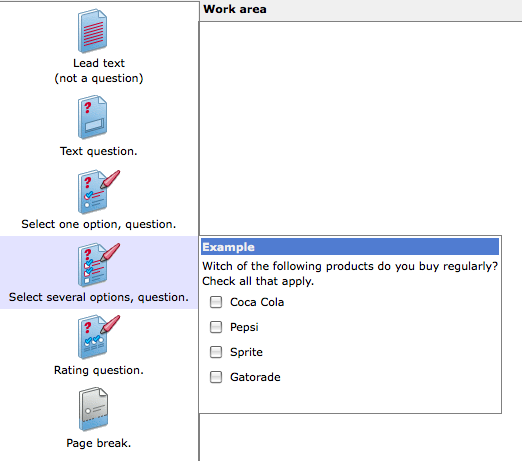522x461 pixels.
Task: Select the Rating question icon
Action: 98,337
